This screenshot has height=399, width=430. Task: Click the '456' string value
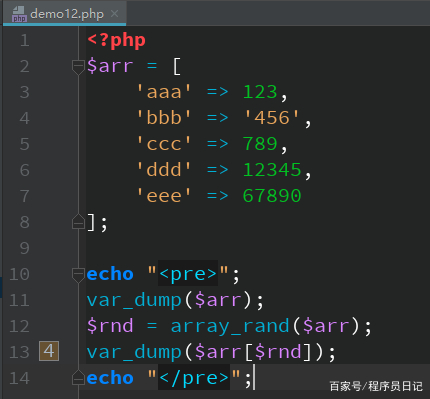[x=272, y=118]
